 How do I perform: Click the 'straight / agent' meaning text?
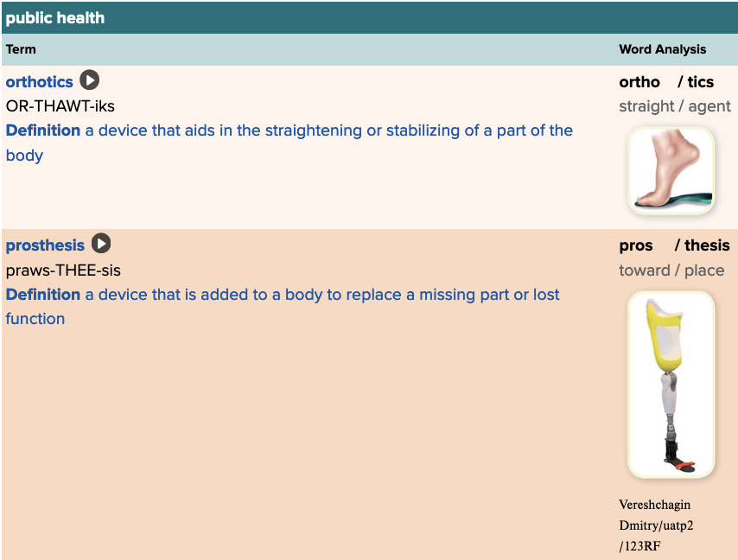point(674,106)
